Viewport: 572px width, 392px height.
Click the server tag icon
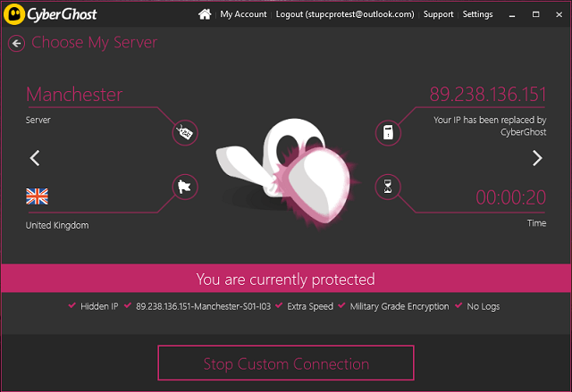click(x=185, y=133)
